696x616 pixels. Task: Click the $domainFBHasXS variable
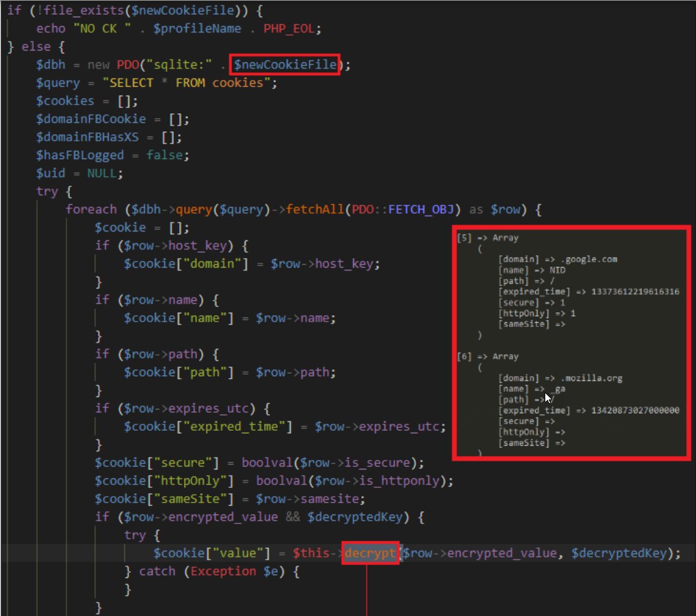pos(87,137)
